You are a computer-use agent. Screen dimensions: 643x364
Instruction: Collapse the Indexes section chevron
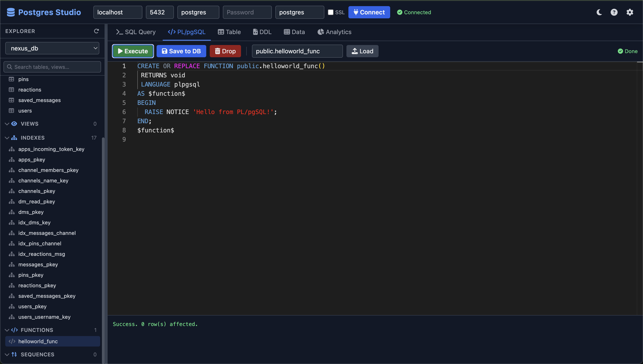[x=7, y=138]
